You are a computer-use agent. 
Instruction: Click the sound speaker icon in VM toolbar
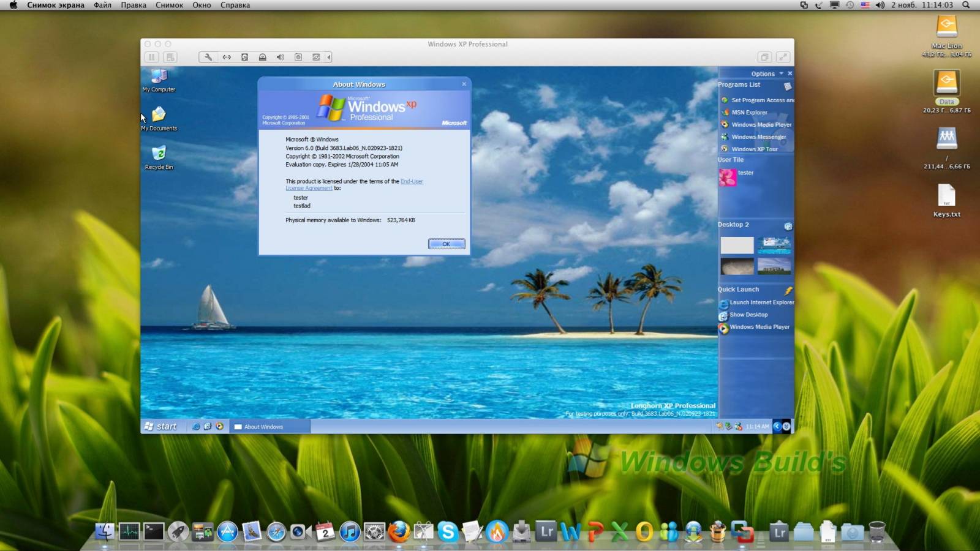tap(280, 57)
